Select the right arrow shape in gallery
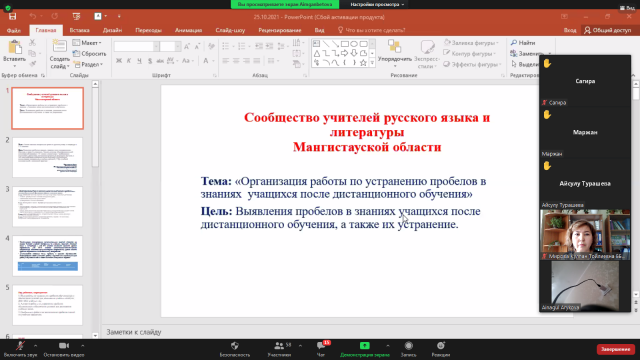Viewport: 640px width, 360px height. (x=344, y=53)
